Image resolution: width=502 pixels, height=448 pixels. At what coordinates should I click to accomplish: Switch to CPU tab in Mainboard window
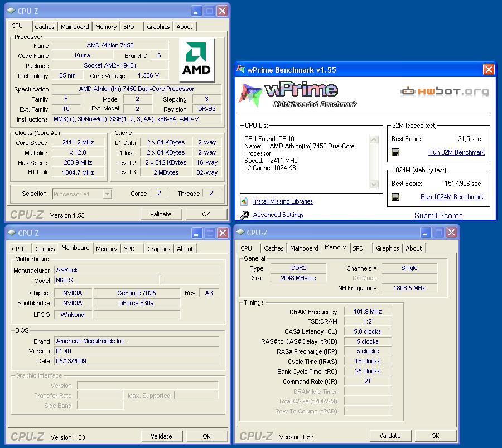(x=18, y=249)
